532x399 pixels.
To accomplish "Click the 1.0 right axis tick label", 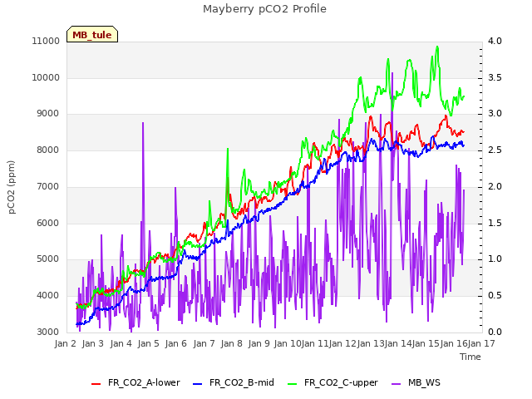I will [495, 259].
